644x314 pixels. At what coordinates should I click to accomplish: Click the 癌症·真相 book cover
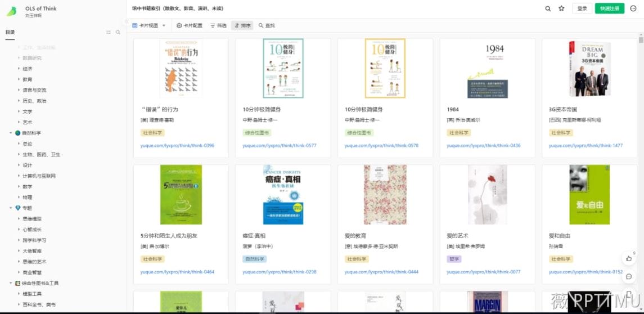point(283,195)
